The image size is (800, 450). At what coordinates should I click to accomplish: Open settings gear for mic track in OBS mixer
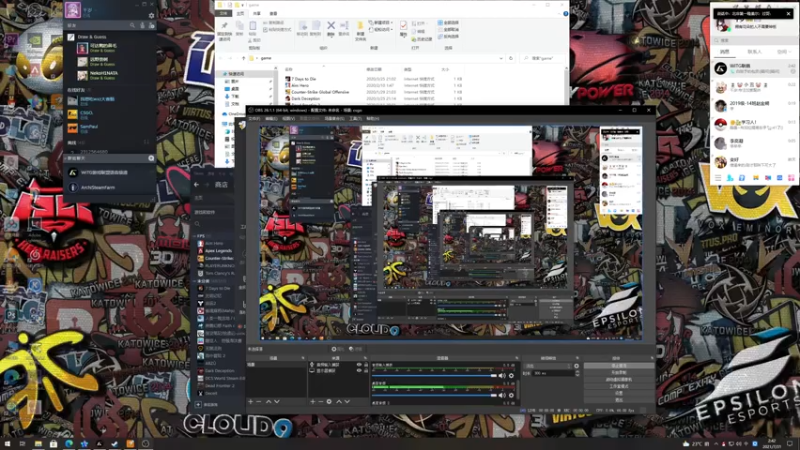[511, 376]
